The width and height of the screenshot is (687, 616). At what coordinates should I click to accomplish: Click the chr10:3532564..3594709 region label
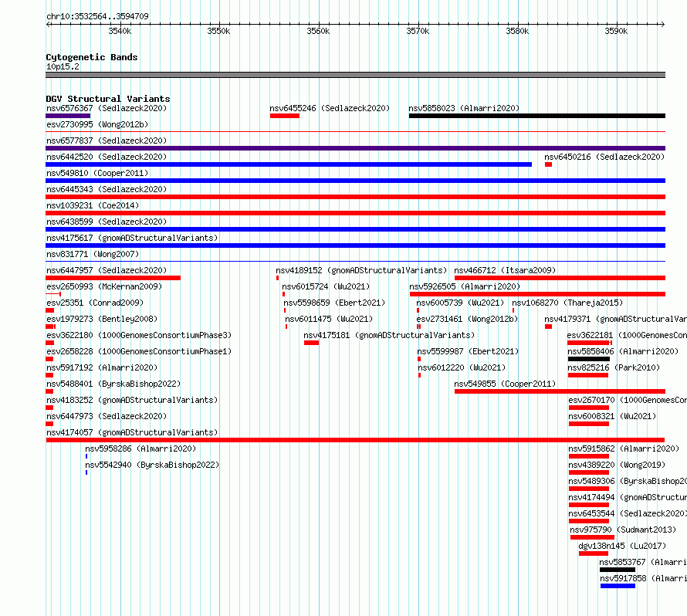coord(97,16)
